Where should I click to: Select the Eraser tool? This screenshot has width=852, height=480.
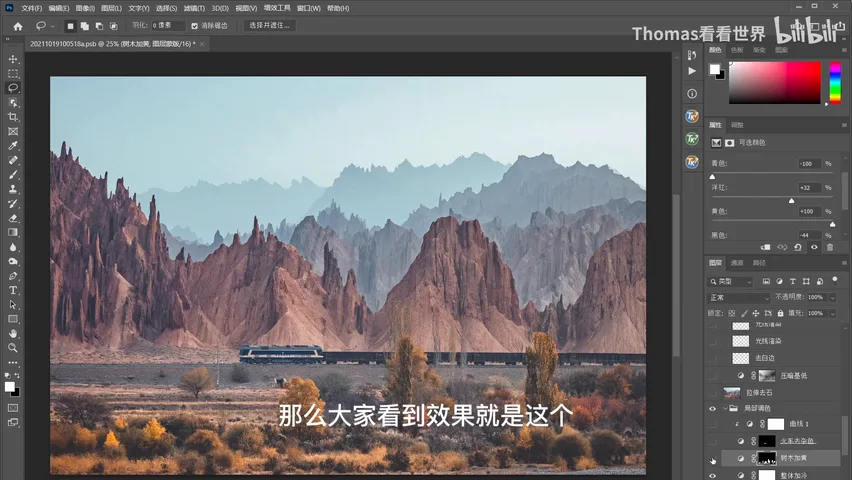(x=13, y=218)
